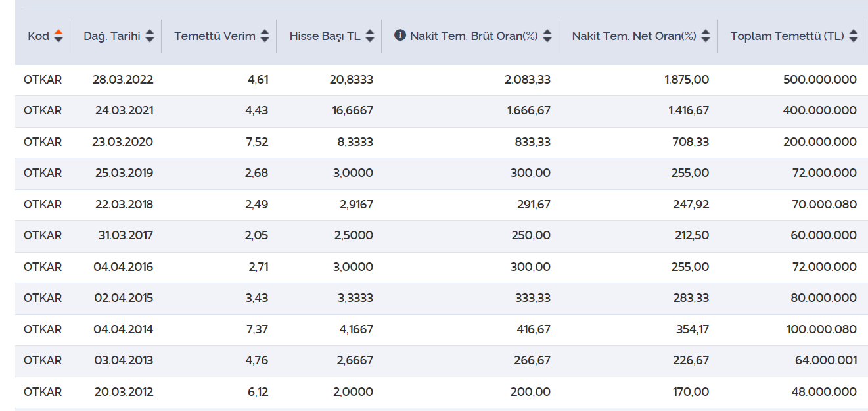Click the total dividend 200.000.000
Image resolution: width=868 pixels, height=411 pixels.
click(x=821, y=142)
